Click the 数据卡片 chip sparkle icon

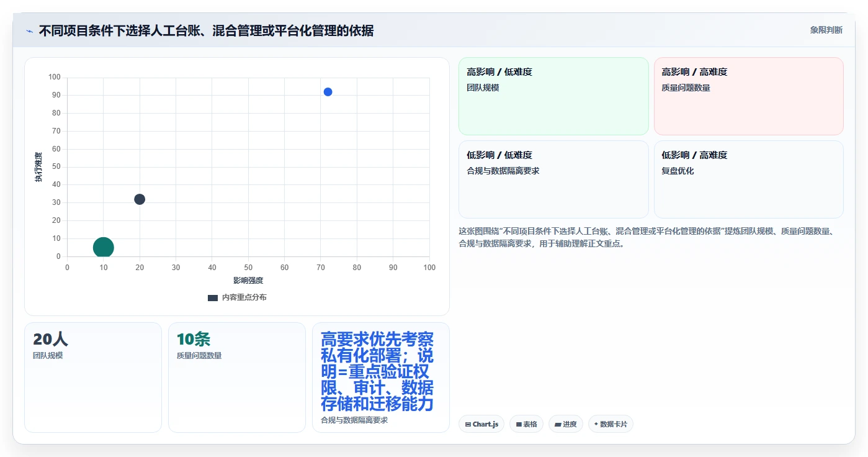[596, 424]
